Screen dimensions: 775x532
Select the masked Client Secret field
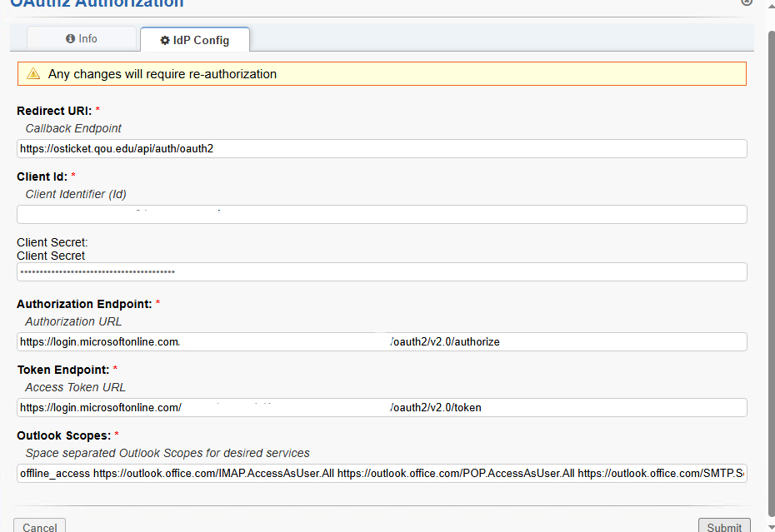pyautogui.click(x=382, y=272)
